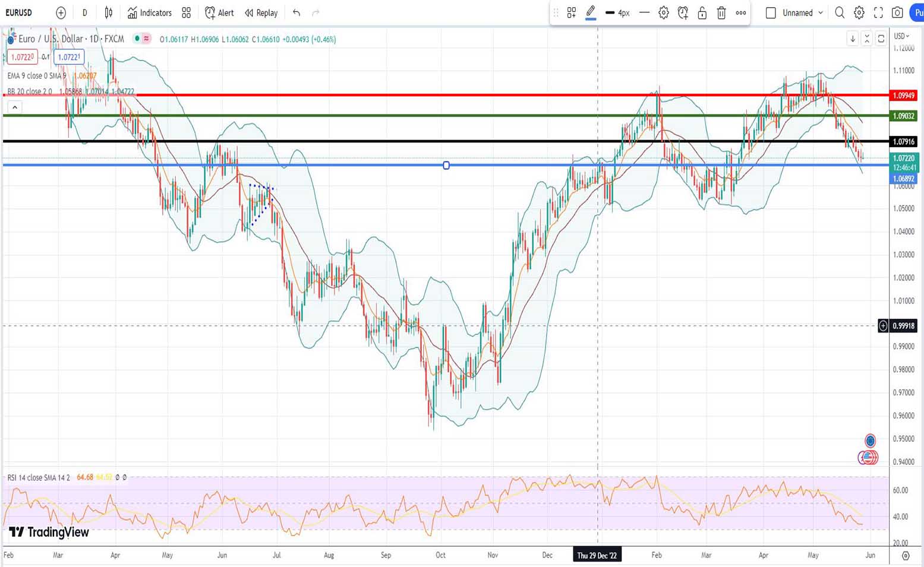Viewport: 924px width, 567px height.
Task: Create an Alert from the top toolbar
Action: coord(219,12)
